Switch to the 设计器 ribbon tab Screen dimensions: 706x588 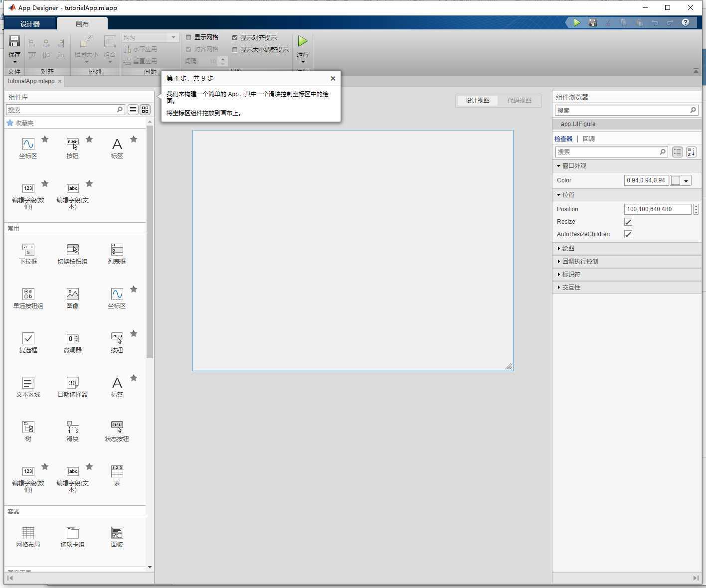(x=30, y=24)
